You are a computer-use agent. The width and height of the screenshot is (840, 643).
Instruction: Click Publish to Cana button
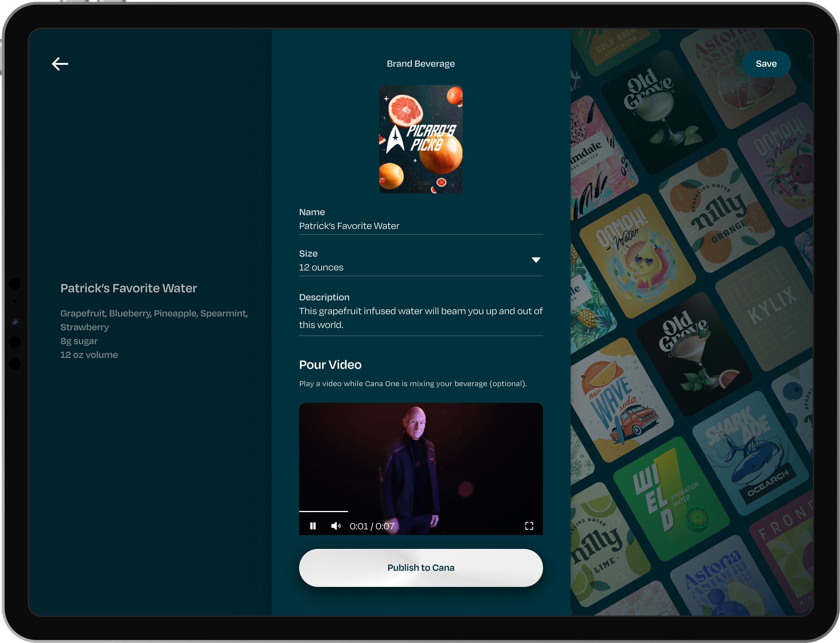pyautogui.click(x=420, y=568)
